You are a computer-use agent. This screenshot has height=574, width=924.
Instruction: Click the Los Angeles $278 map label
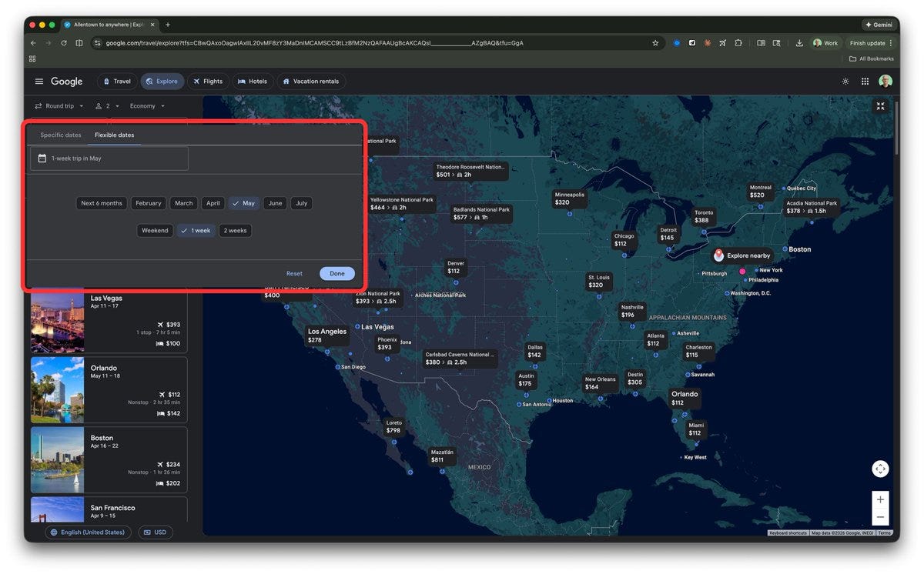[327, 335]
